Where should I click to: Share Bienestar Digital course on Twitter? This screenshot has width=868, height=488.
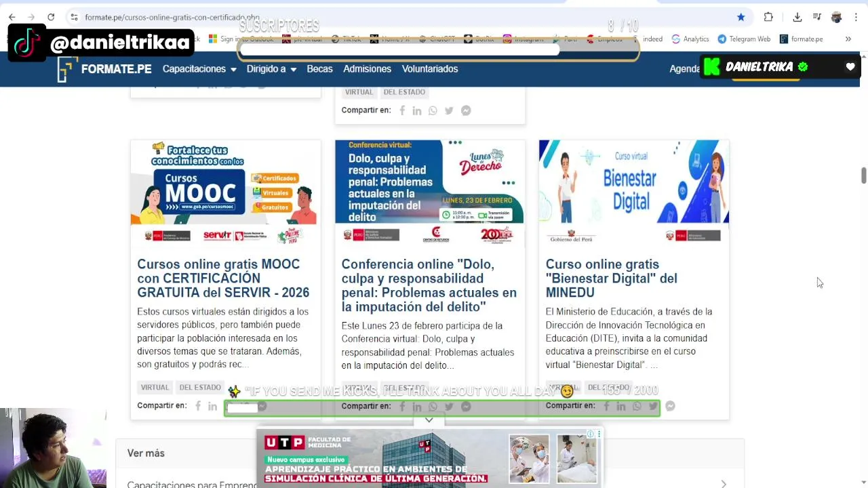click(x=653, y=406)
